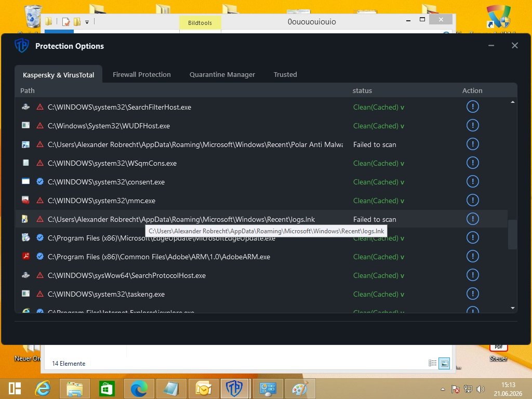
Task: Open action info for SearchFilterHost.exe row
Action: (x=472, y=107)
